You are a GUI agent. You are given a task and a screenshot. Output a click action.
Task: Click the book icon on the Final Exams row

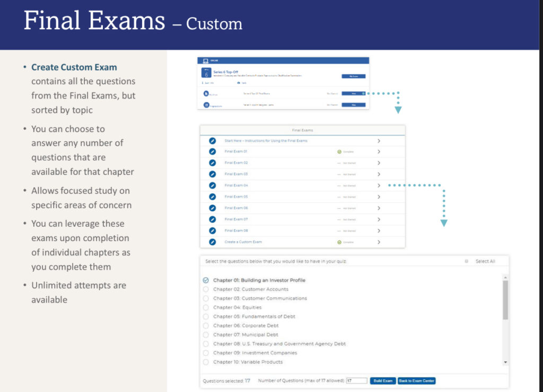[x=206, y=93]
